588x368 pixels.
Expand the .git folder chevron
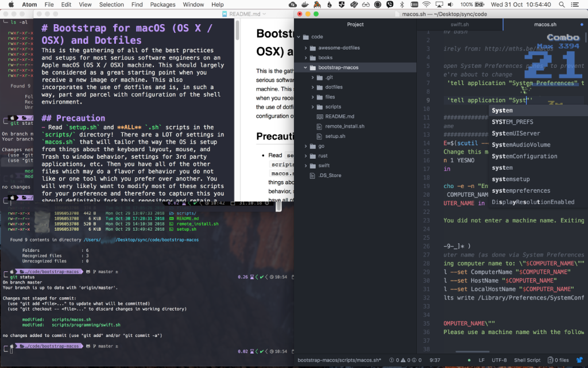[x=313, y=78]
